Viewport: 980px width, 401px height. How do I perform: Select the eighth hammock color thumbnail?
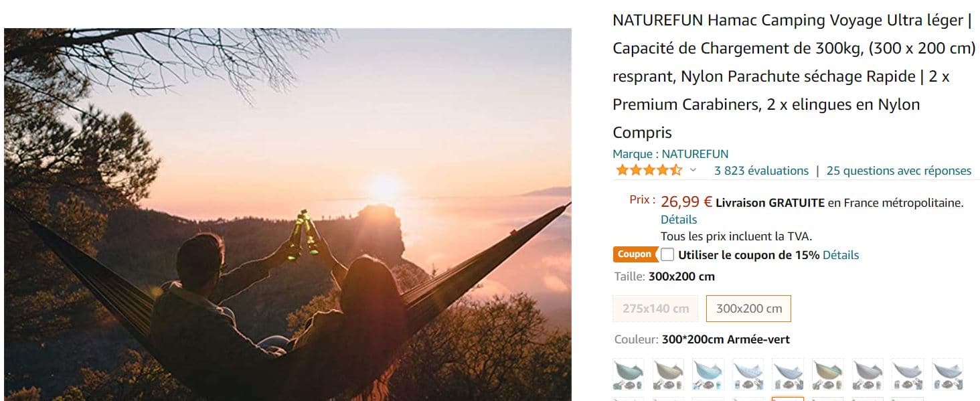click(907, 374)
